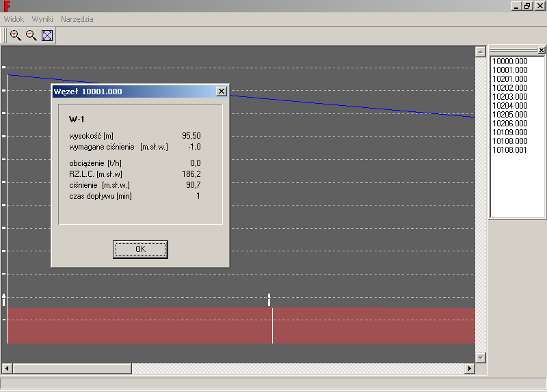Open the Narzędzia menu
This screenshot has width=547, height=392.
coord(77,19)
